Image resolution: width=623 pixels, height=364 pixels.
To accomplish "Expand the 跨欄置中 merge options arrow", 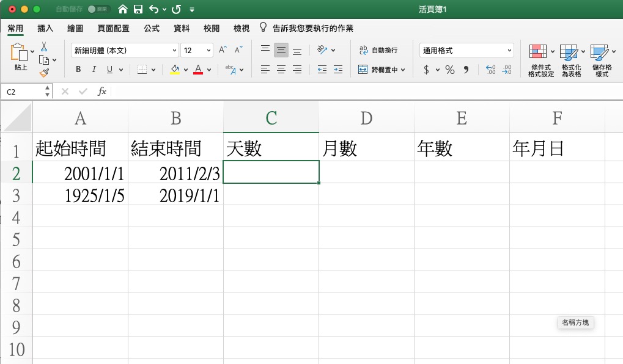I will click(x=403, y=70).
